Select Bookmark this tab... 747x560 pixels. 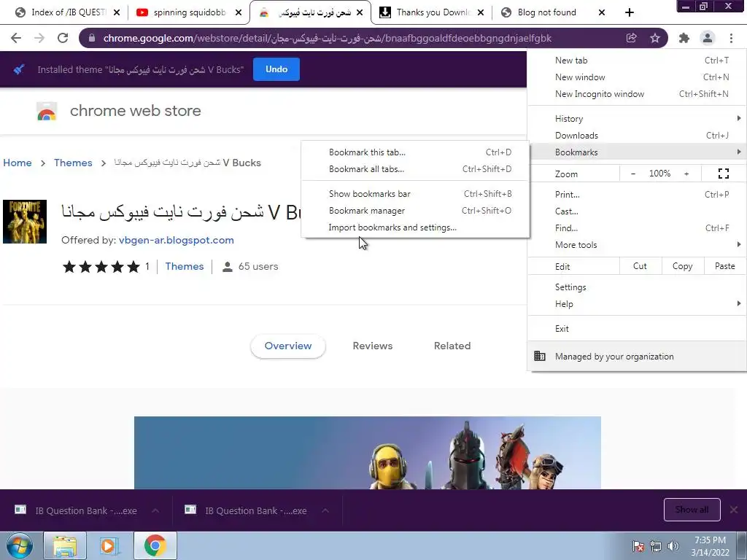(415, 152)
